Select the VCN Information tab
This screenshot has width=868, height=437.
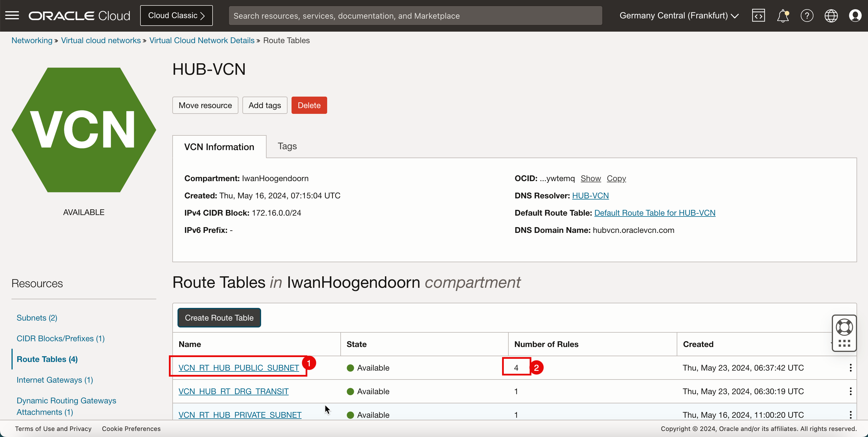[219, 147]
